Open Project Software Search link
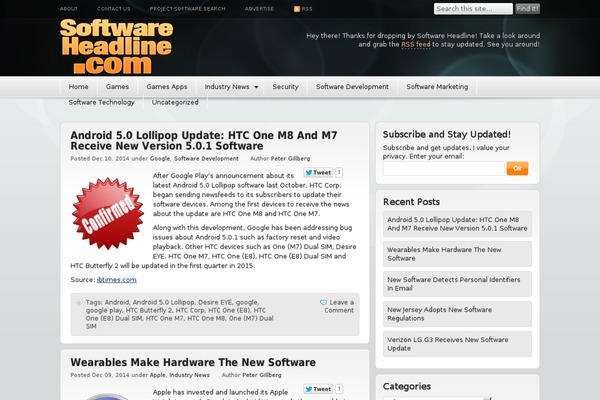 coord(188,9)
